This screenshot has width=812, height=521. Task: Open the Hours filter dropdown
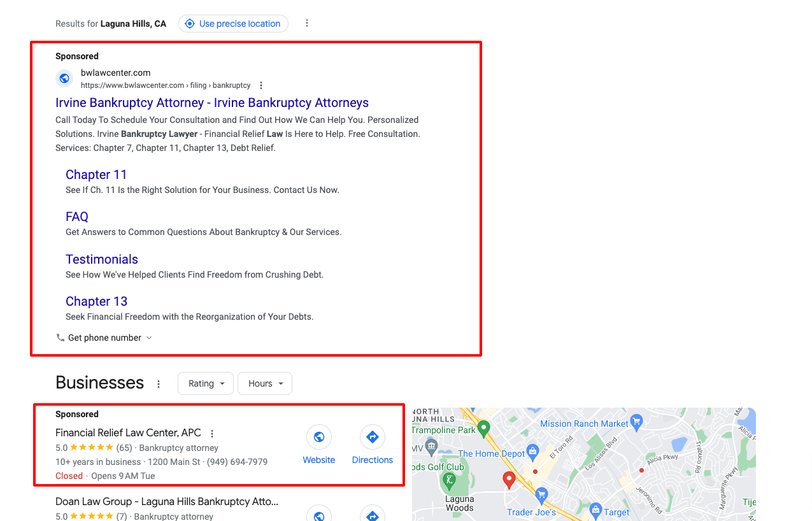tap(265, 383)
